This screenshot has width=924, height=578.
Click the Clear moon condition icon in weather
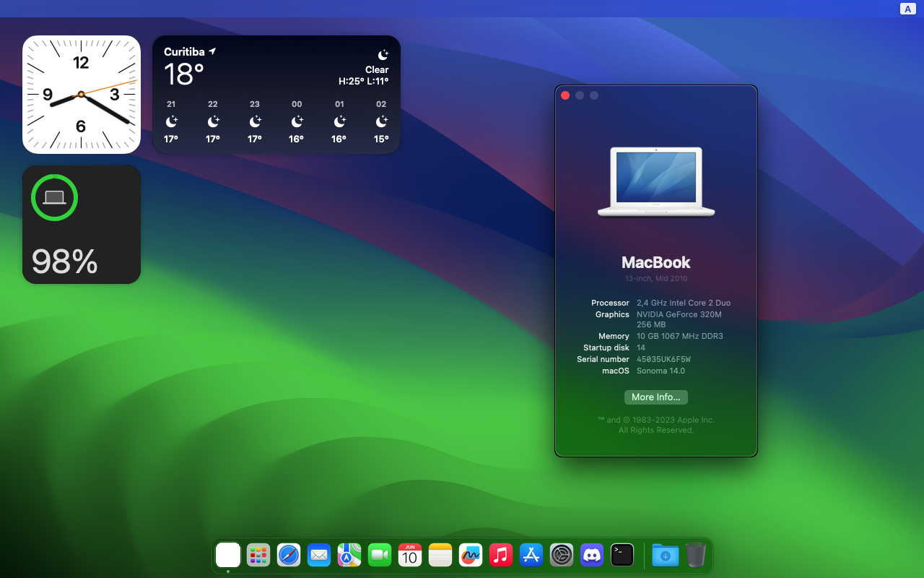(383, 55)
